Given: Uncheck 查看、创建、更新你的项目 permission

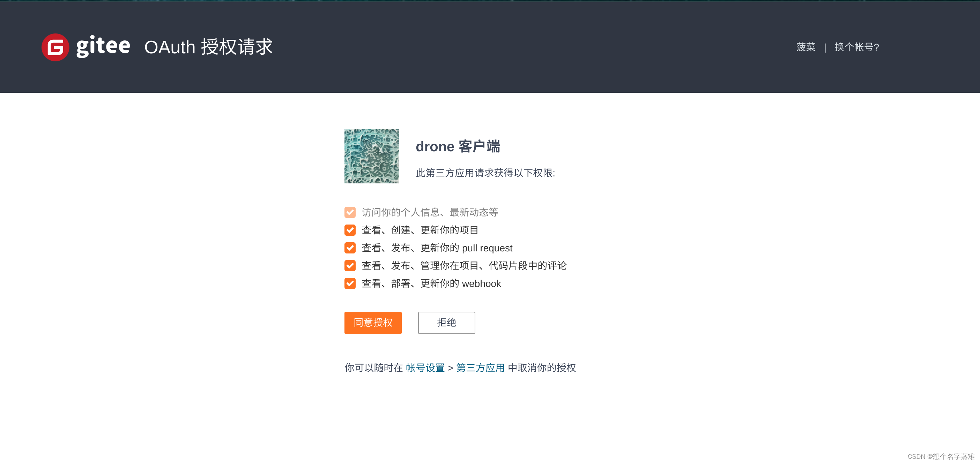Looking at the screenshot, I should tap(350, 230).
